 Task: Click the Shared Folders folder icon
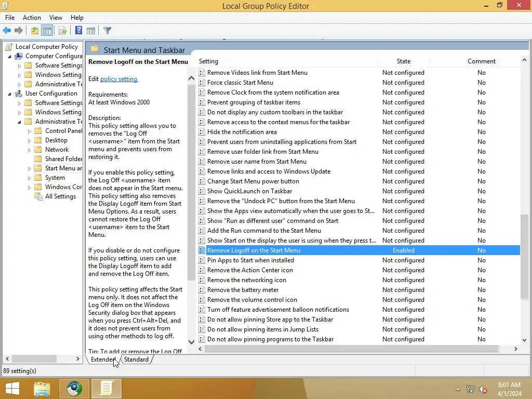[38, 159]
